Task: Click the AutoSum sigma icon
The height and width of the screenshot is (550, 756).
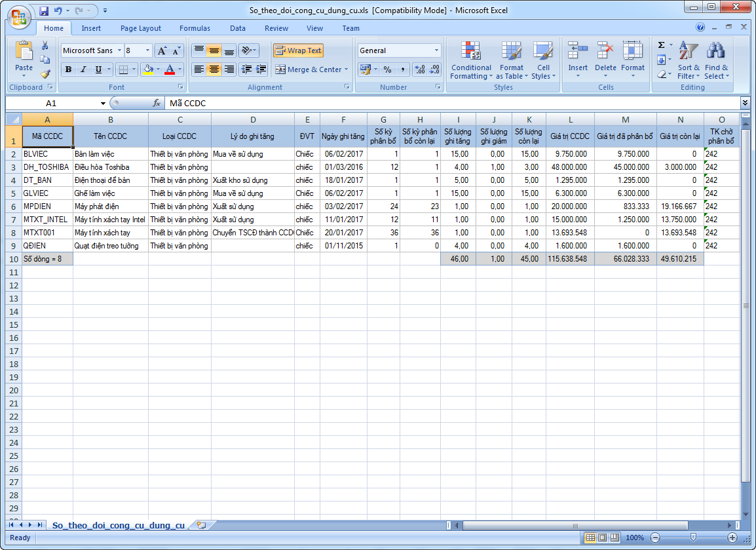Action: [662, 45]
